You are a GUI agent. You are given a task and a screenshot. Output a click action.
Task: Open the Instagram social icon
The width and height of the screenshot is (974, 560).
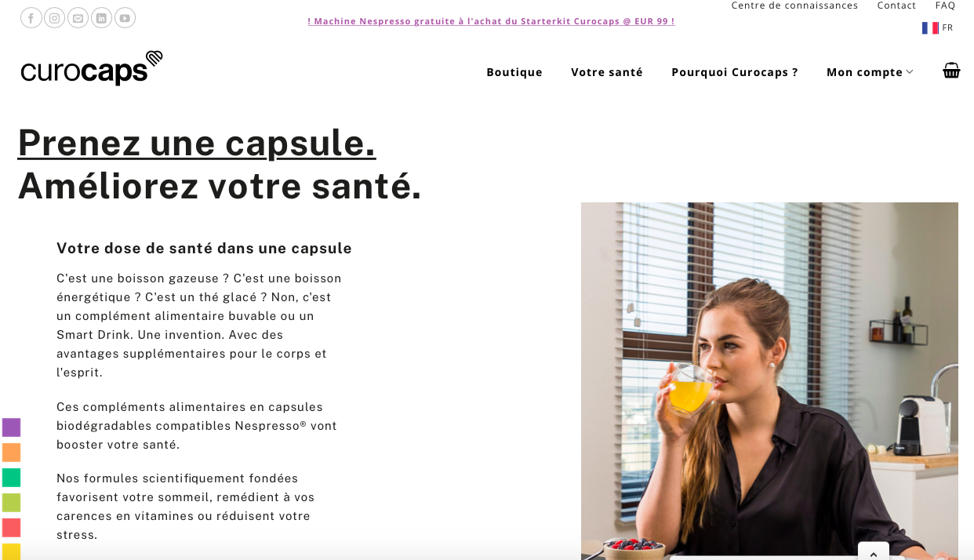[55, 17]
